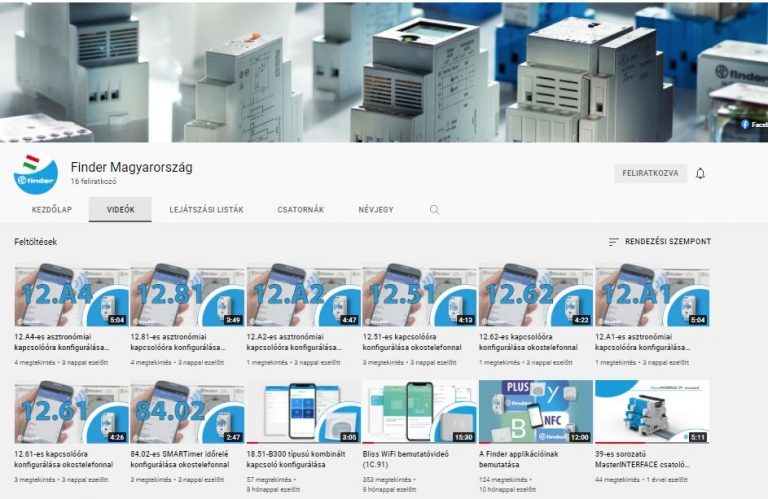768x499 pixels.
Task: Click the channel search magnifier icon
Action: pyautogui.click(x=434, y=210)
